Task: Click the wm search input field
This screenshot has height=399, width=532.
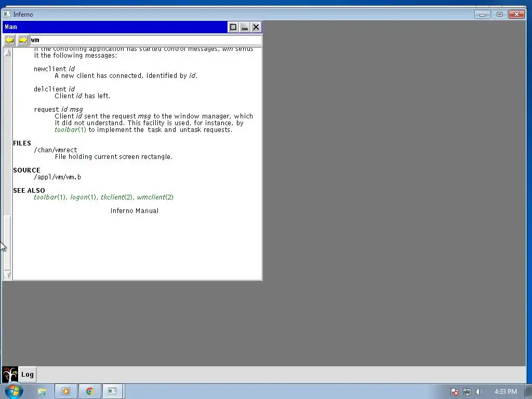Action: tap(146, 40)
